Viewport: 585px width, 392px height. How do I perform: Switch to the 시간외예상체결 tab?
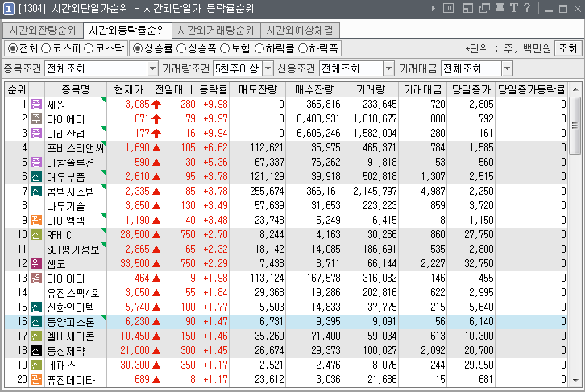click(300, 30)
